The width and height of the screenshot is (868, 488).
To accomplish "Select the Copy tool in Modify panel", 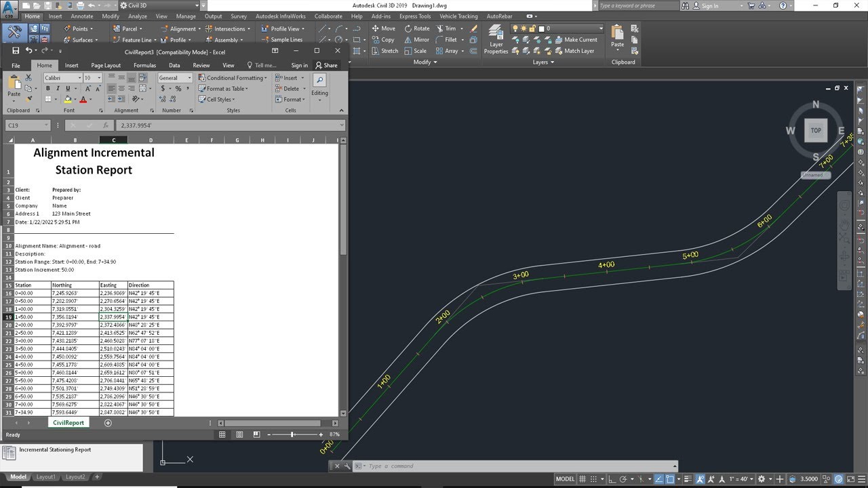I will tap(383, 40).
